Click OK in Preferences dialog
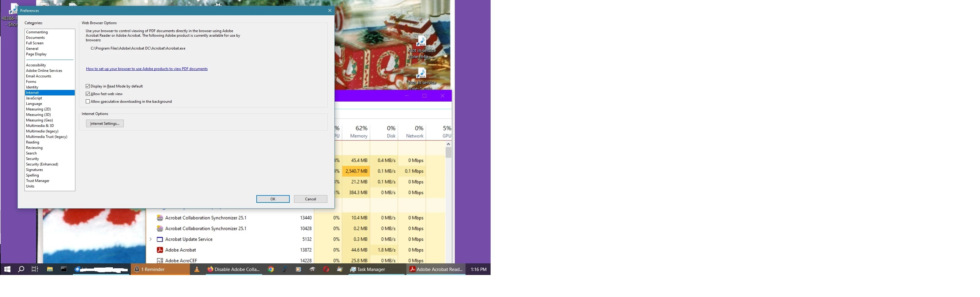Screen dimensions: 980x297 coord(273,199)
